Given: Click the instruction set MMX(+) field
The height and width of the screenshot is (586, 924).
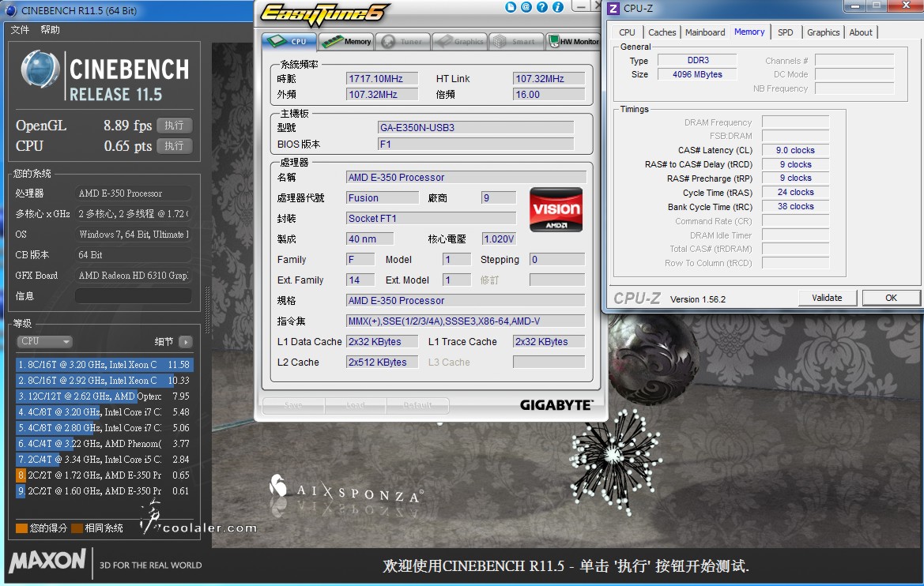Looking at the screenshot, I should [x=466, y=321].
